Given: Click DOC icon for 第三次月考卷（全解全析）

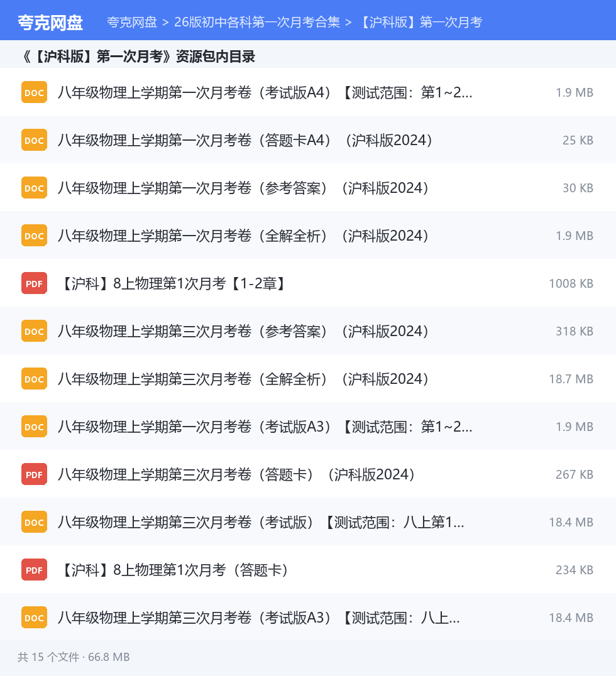Looking at the screenshot, I should [34, 379].
